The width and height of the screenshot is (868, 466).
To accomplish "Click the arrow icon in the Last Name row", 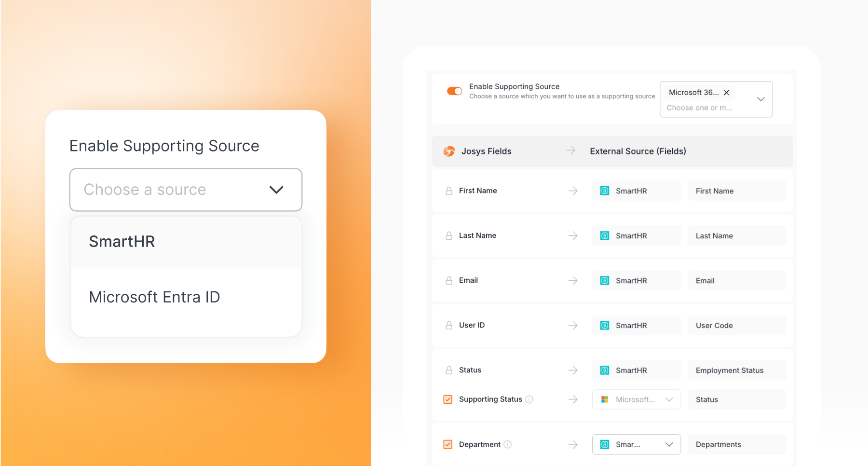I will click(573, 236).
